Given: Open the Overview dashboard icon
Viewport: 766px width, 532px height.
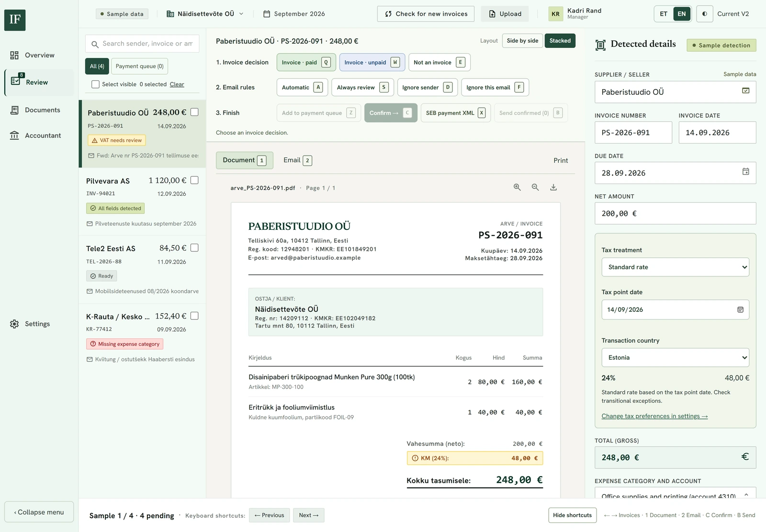Looking at the screenshot, I should [x=14, y=55].
